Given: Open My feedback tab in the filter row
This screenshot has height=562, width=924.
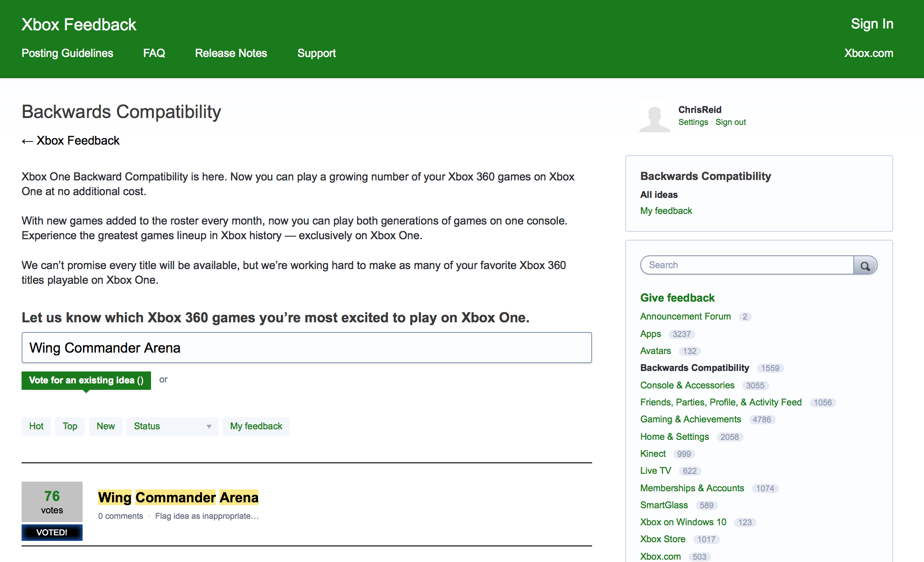Looking at the screenshot, I should point(256,426).
